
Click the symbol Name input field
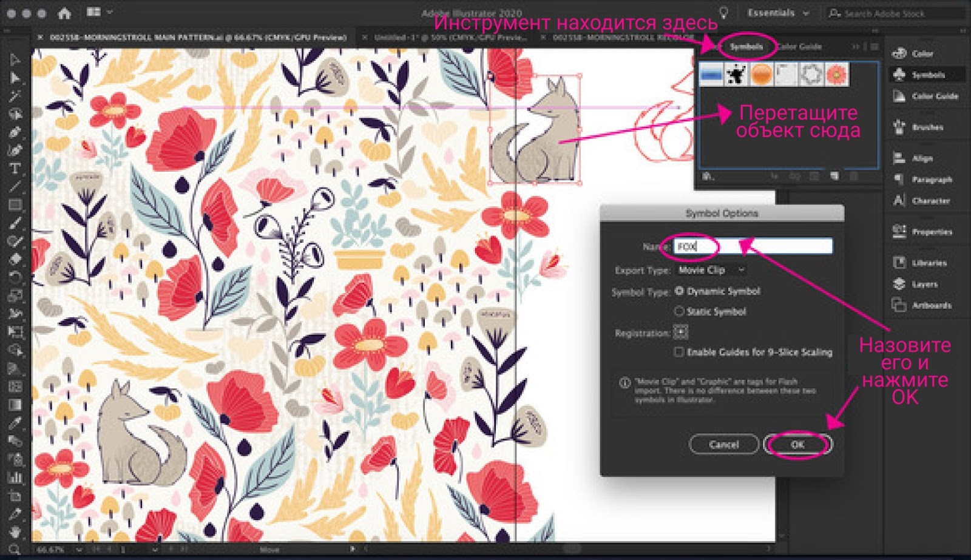click(x=753, y=246)
